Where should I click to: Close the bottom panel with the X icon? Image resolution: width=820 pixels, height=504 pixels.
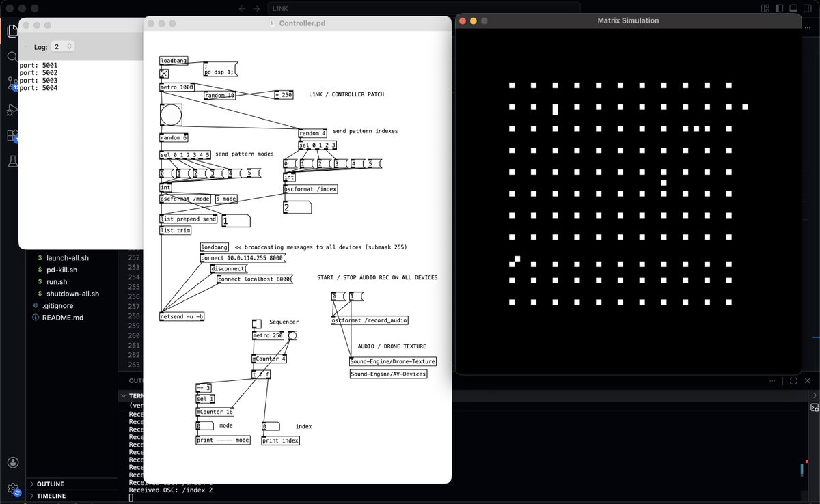pyautogui.click(x=808, y=380)
